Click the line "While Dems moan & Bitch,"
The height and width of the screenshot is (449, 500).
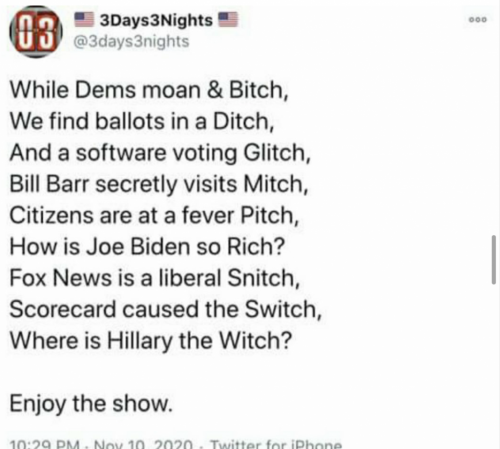pos(149,90)
